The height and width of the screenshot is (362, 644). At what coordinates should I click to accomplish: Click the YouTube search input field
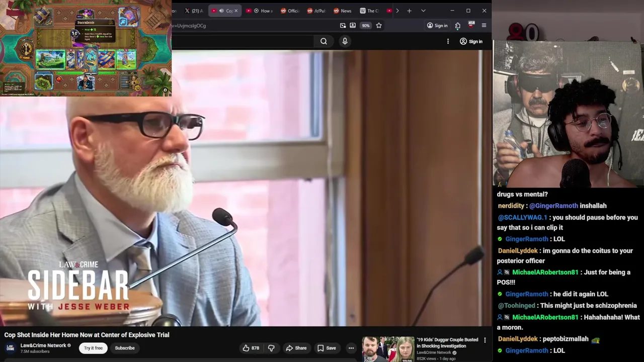pyautogui.click(x=243, y=41)
